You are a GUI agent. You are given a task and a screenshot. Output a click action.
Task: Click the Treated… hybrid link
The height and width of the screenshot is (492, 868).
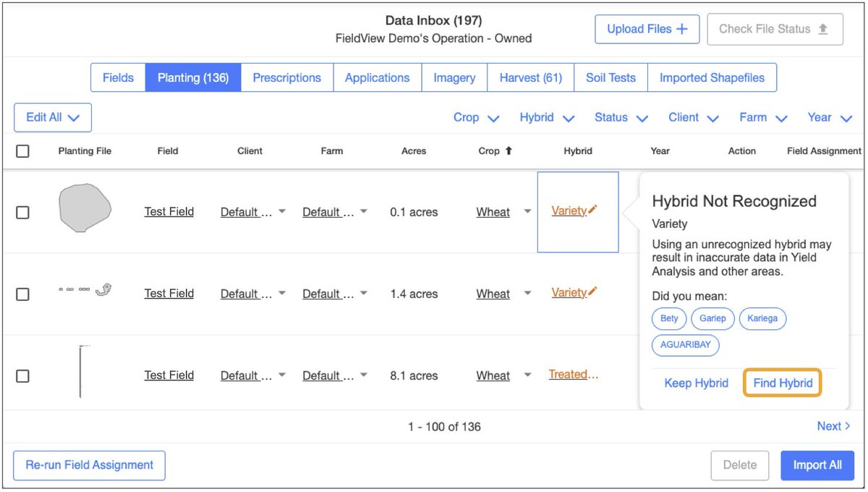click(573, 374)
